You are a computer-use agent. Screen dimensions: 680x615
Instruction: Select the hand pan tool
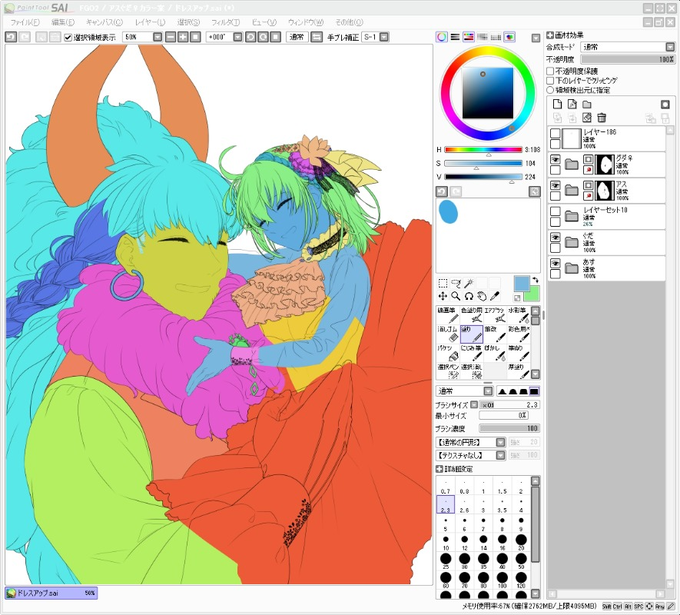pyautogui.click(x=481, y=296)
